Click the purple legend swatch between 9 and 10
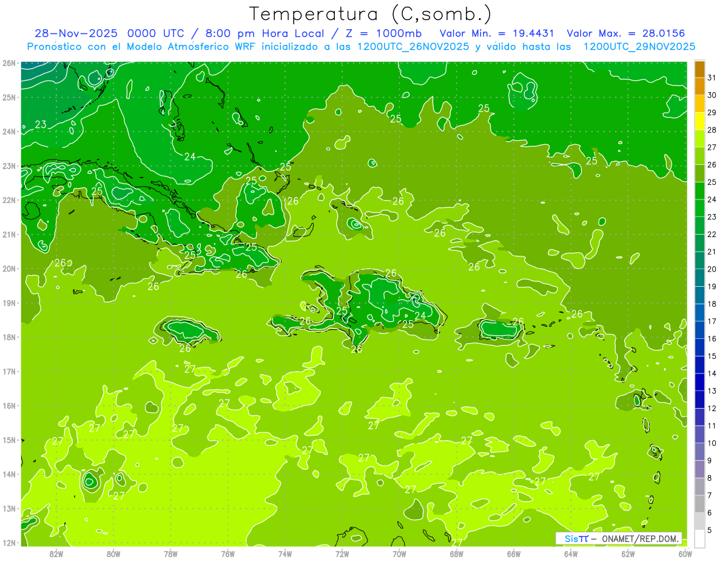The width and height of the screenshot is (728, 562). pyautogui.click(x=700, y=452)
